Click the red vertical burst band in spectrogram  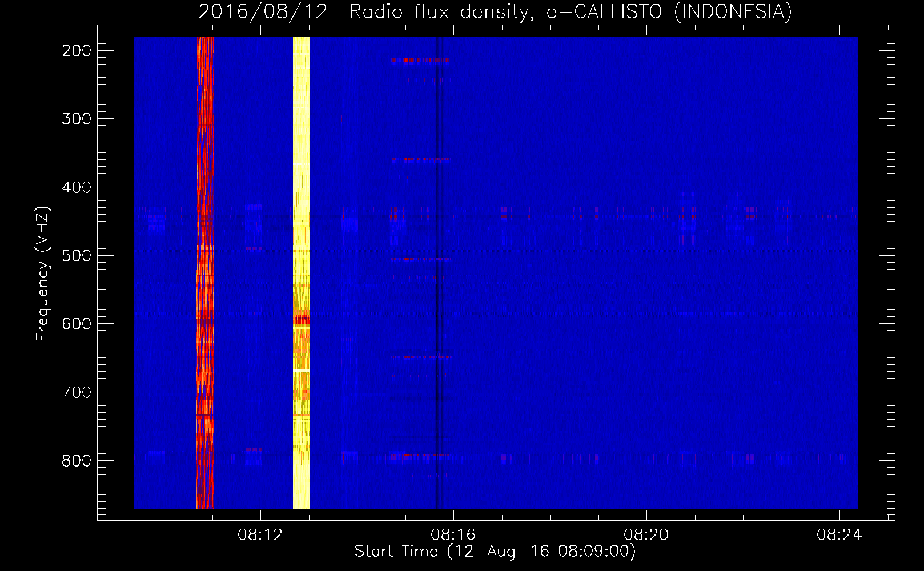pos(204,272)
